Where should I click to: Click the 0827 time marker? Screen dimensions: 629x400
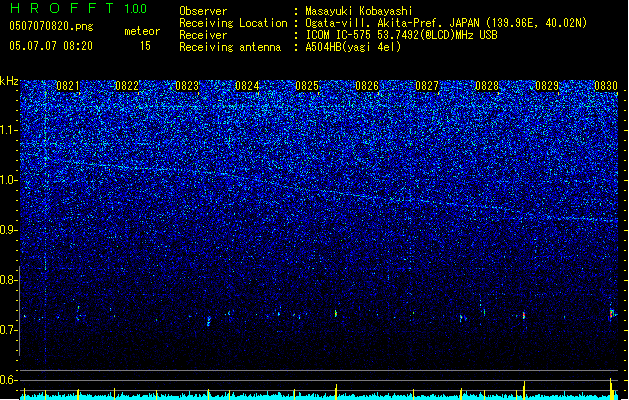[427, 86]
